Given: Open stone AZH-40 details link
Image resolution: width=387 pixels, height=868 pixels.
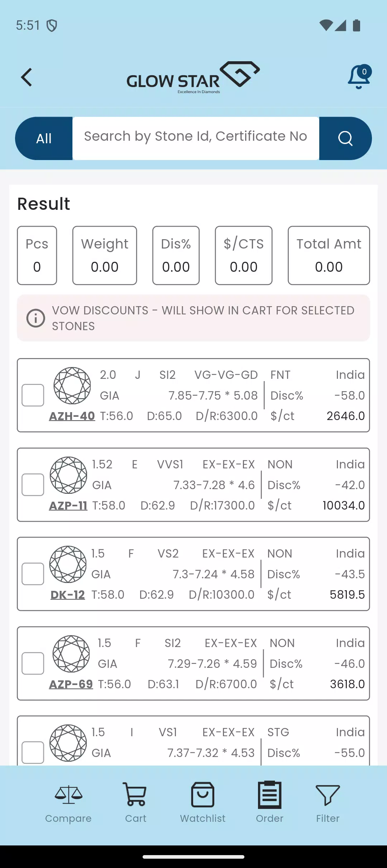Looking at the screenshot, I should click(72, 416).
